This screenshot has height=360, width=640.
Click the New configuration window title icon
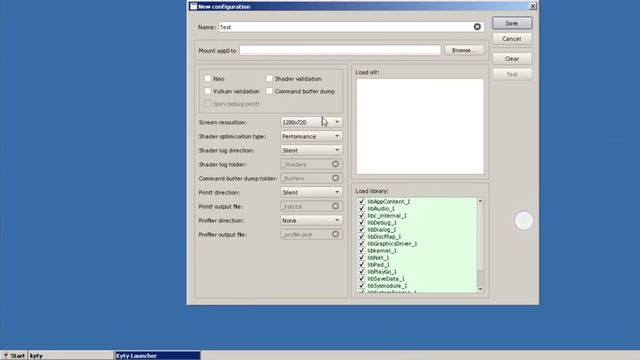pyautogui.click(x=193, y=7)
